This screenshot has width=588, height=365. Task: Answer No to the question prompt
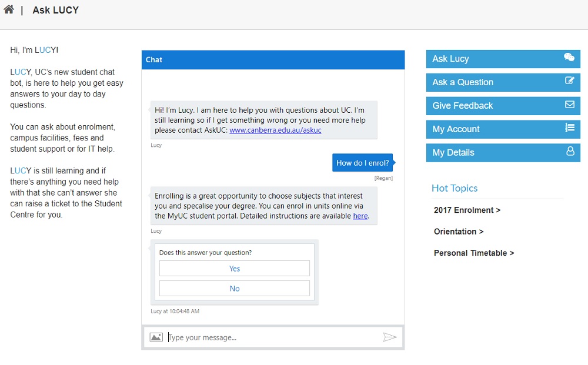click(235, 289)
